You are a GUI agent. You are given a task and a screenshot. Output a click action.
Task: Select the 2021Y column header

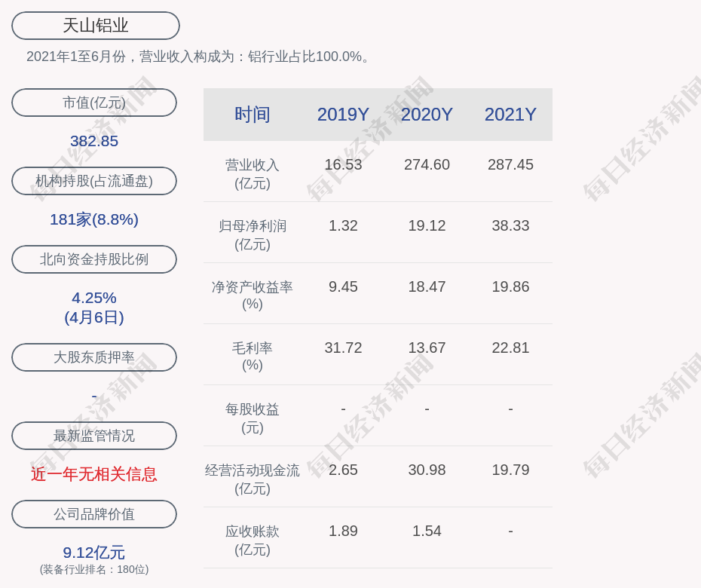click(x=510, y=115)
